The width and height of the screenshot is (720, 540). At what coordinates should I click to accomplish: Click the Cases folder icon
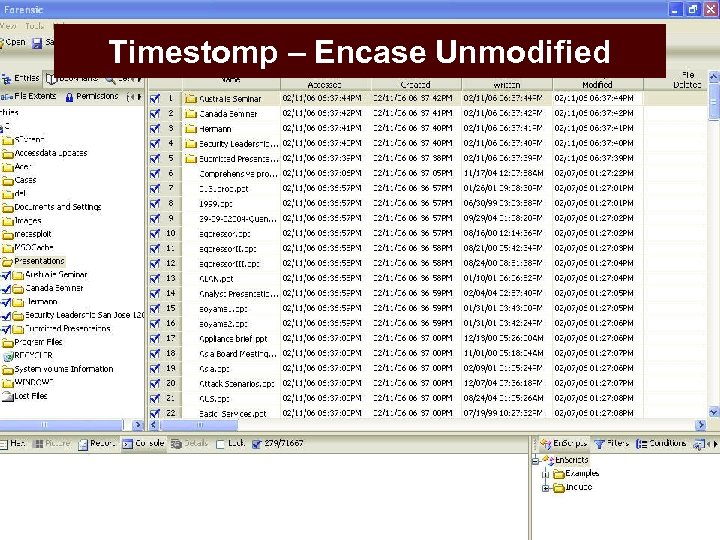pyautogui.click(x=7, y=181)
